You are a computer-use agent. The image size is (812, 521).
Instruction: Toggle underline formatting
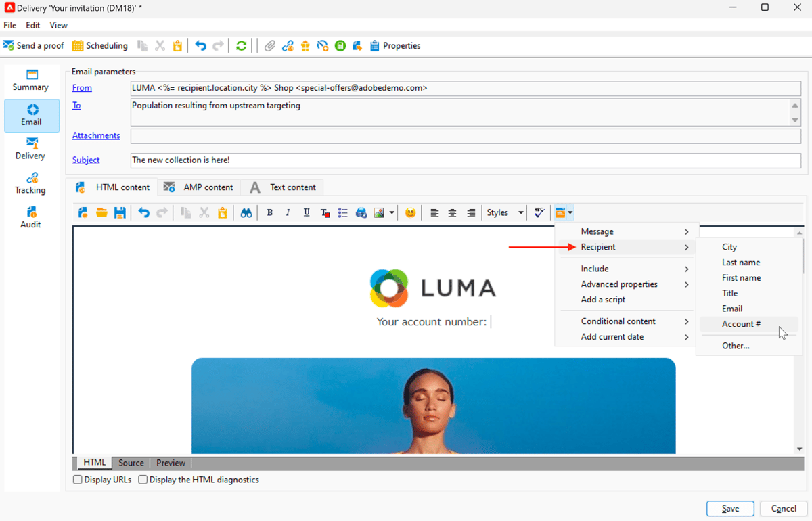click(306, 212)
